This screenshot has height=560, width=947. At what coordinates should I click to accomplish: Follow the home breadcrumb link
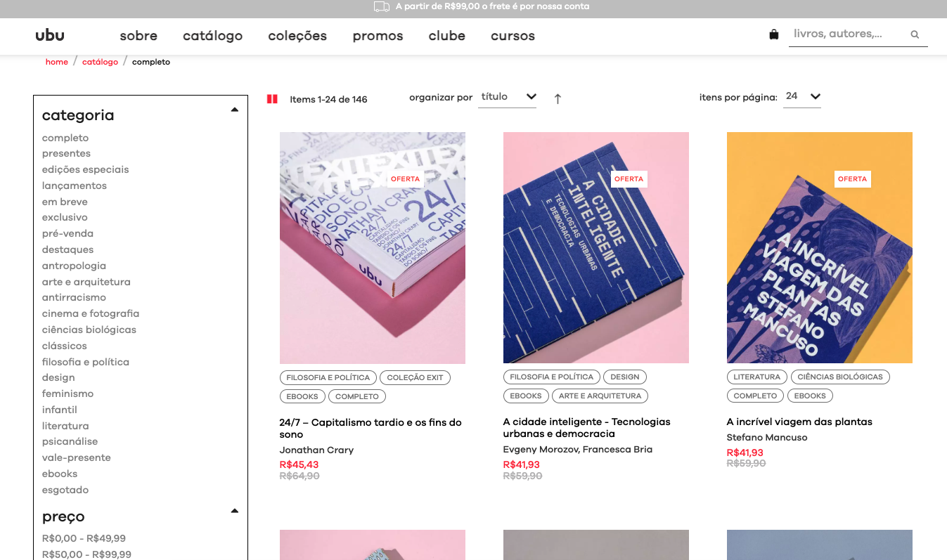click(57, 62)
